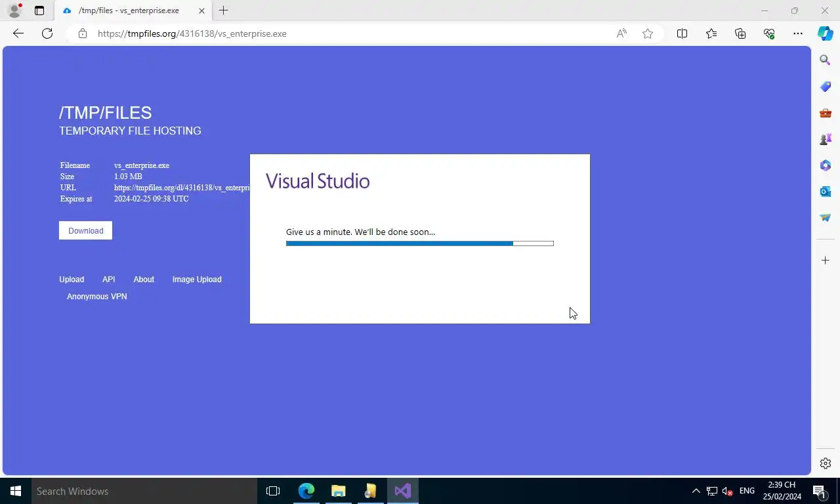
Task: Open sidebar Drop paper plane icon
Action: coord(826,218)
